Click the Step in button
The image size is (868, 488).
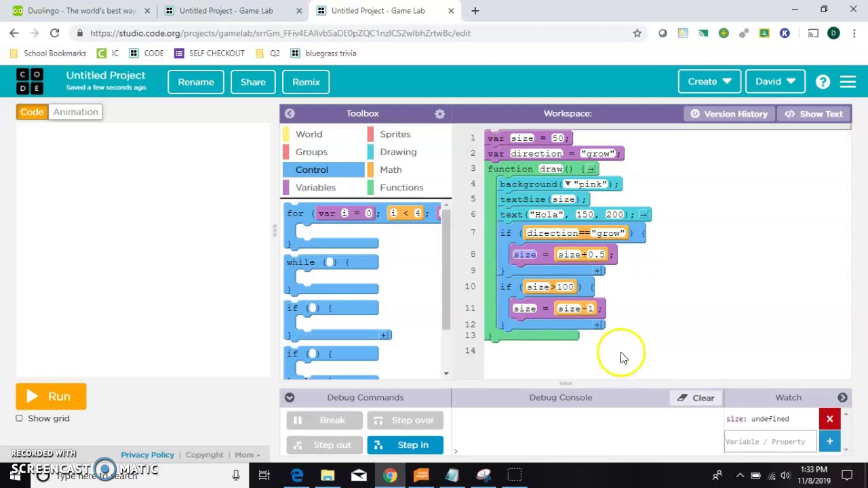(405, 445)
